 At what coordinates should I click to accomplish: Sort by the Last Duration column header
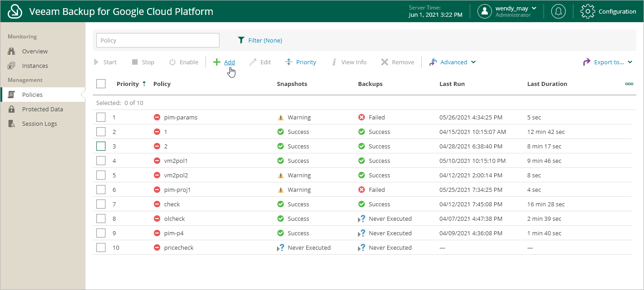[547, 84]
